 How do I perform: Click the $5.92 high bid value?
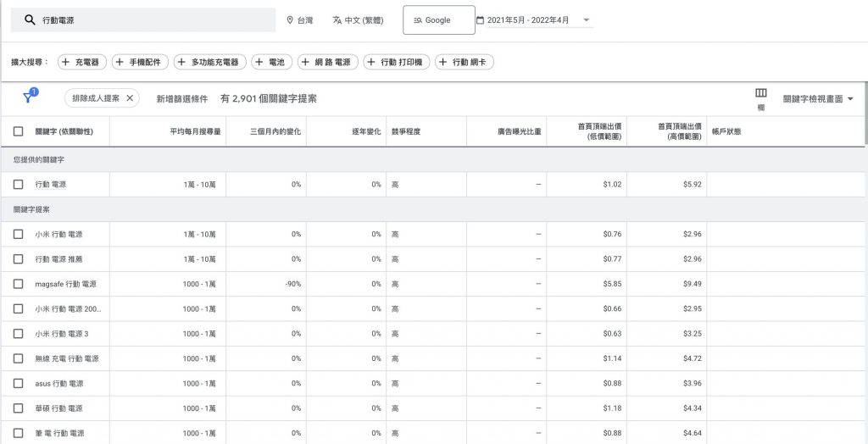pos(693,185)
